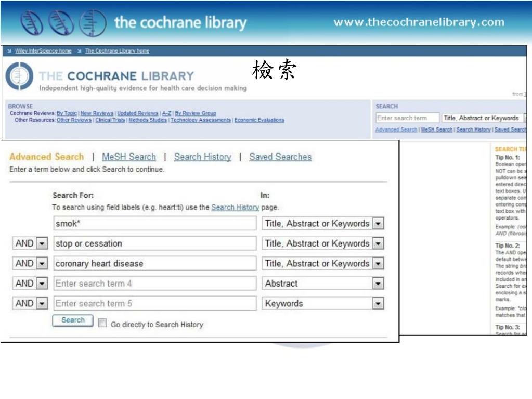The height and width of the screenshot is (399, 532).
Task: Open the Abstract field dropdown
Action: pyautogui.click(x=378, y=284)
